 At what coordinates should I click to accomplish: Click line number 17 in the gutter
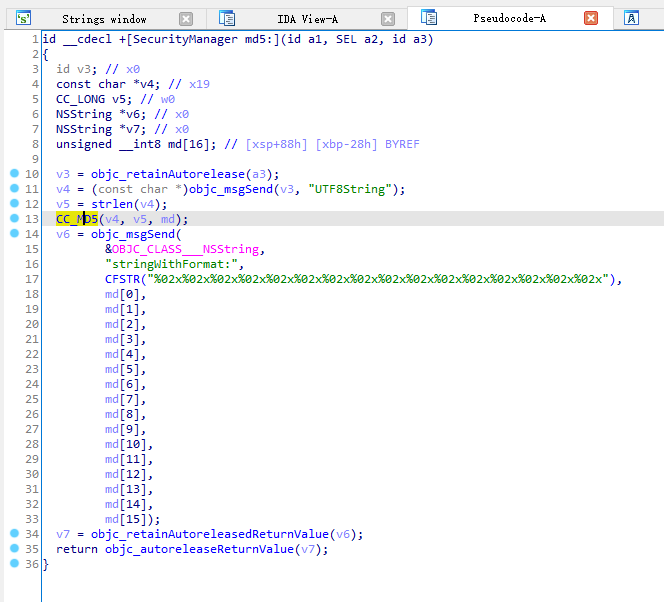click(32, 279)
